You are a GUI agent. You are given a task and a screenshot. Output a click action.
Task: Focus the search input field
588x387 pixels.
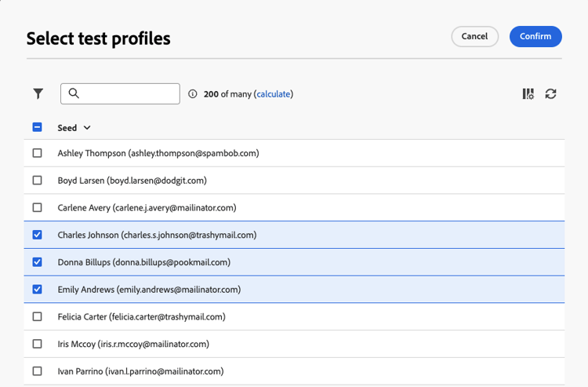(x=129, y=93)
